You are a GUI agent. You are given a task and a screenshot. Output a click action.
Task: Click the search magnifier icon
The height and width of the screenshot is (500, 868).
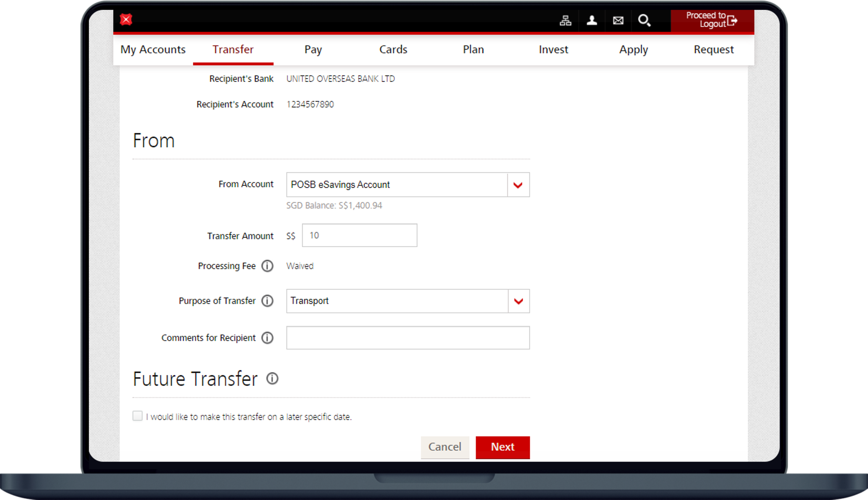click(644, 21)
